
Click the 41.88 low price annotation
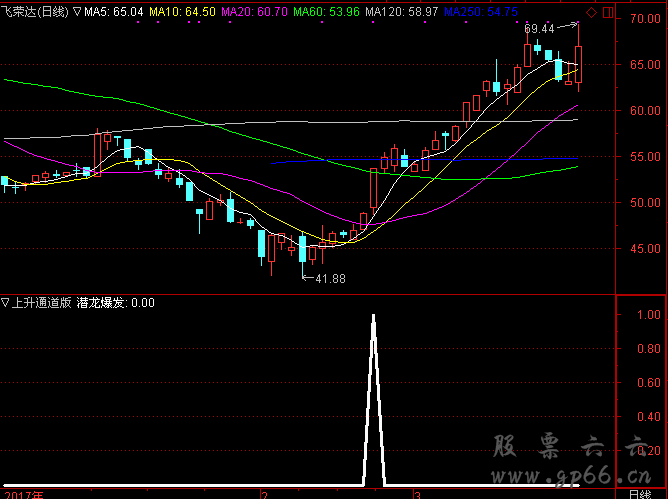[330, 279]
